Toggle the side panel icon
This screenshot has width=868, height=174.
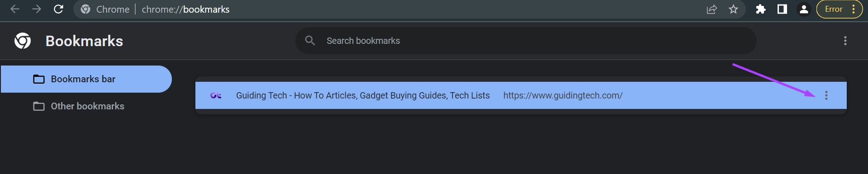pos(782,9)
